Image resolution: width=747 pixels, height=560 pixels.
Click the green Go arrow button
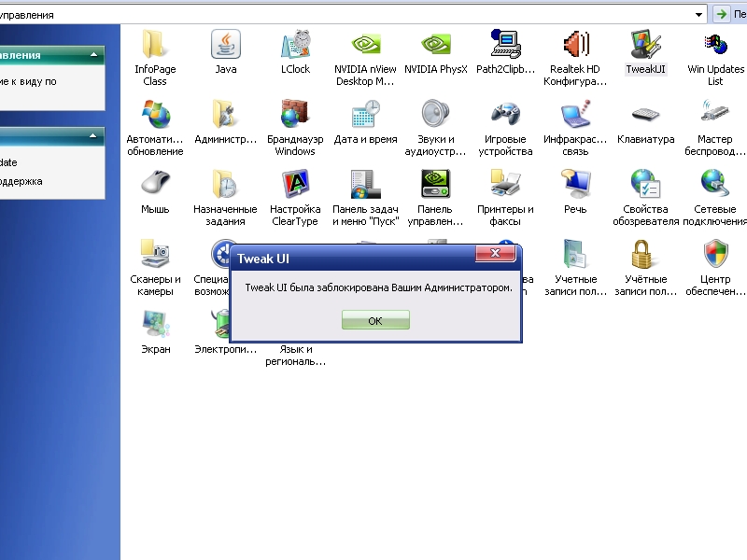[x=721, y=14]
